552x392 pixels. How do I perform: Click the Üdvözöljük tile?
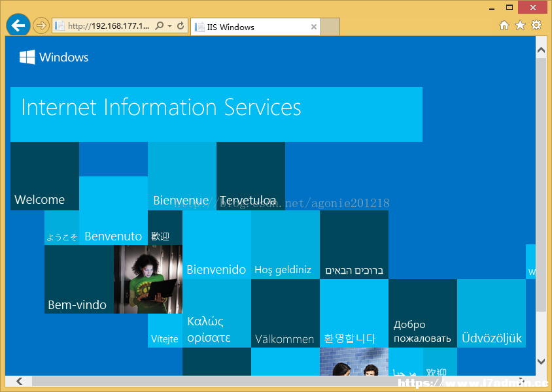click(x=491, y=313)
